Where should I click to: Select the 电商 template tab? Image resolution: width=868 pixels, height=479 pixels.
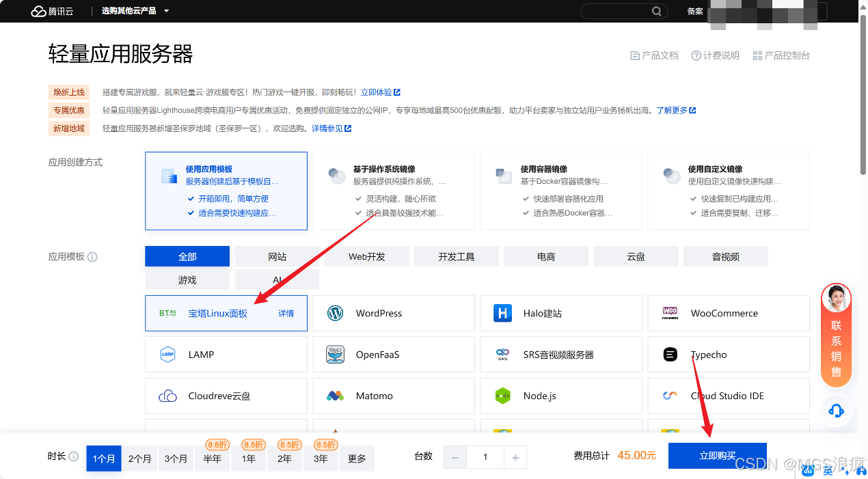coord(546,256)
